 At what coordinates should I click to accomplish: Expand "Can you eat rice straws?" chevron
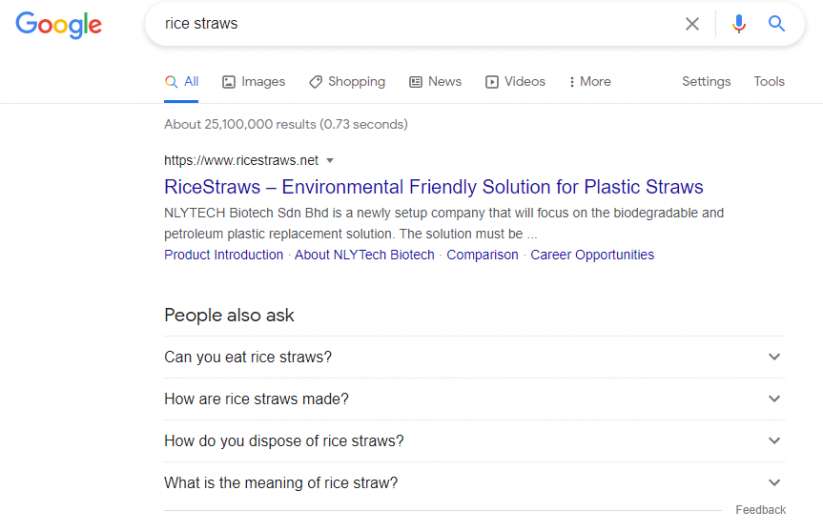point(774,357)
